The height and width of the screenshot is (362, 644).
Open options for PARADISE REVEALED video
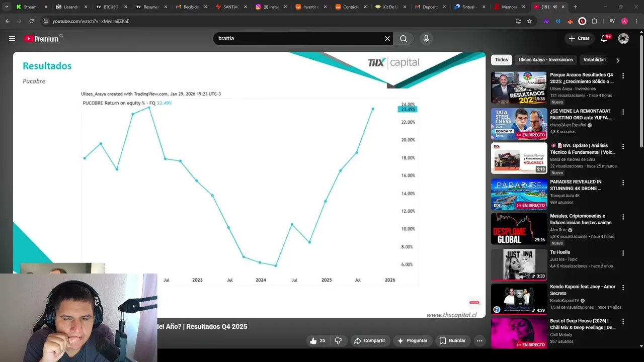click(x=623, y=183)
